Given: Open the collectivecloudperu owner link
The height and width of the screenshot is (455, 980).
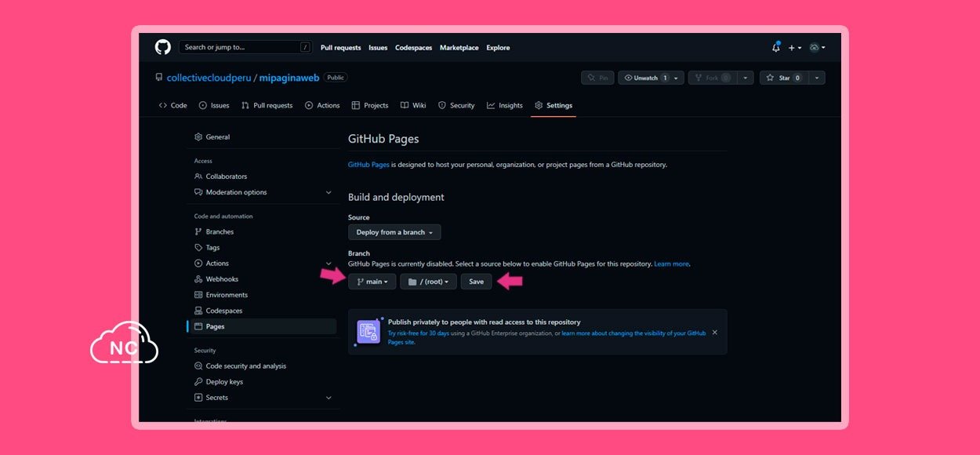Looking at the screenshot, I should 209,78.
